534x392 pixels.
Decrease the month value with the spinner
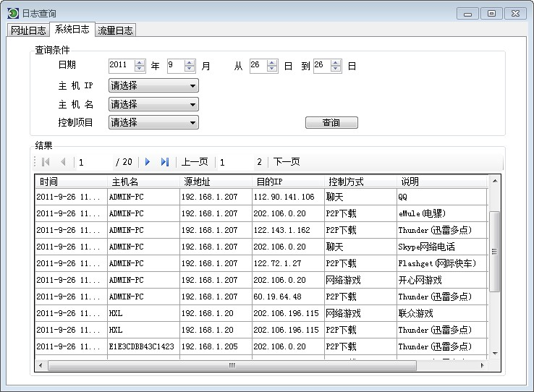pos(190,69)
